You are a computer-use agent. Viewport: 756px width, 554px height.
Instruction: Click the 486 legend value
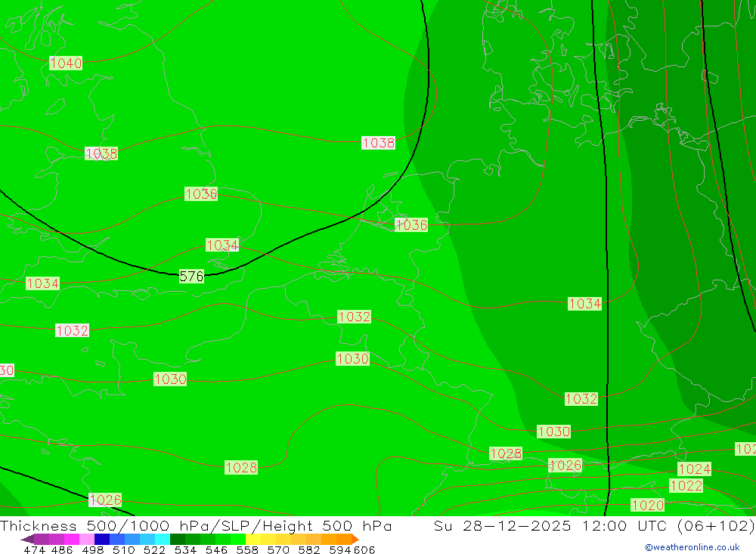tap(62, 549)
